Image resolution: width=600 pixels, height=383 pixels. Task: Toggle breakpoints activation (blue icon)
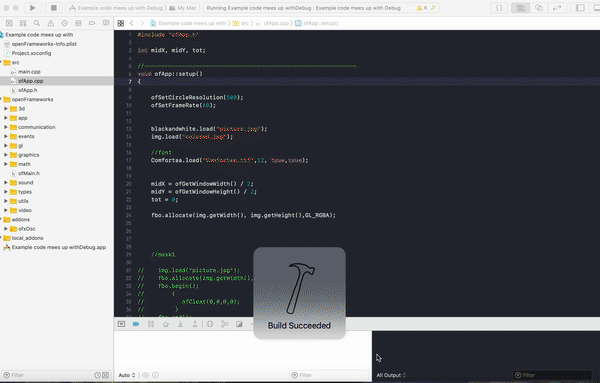coord(136,324)
